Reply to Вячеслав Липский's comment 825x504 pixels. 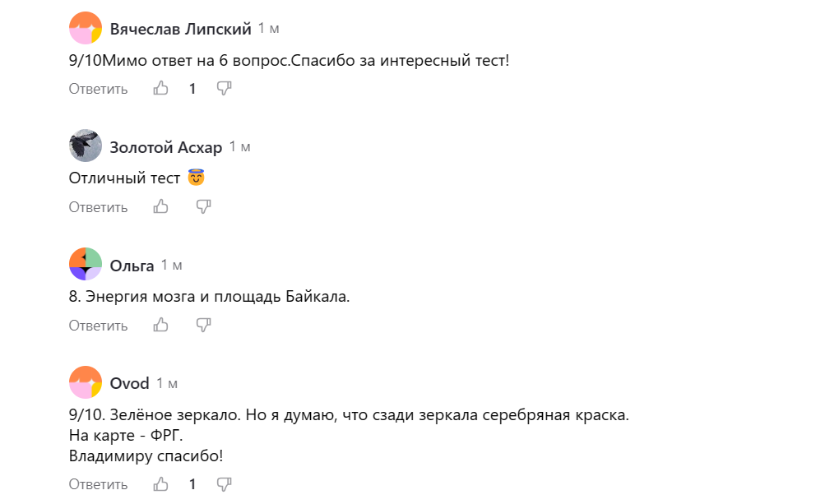click(97, 88)
